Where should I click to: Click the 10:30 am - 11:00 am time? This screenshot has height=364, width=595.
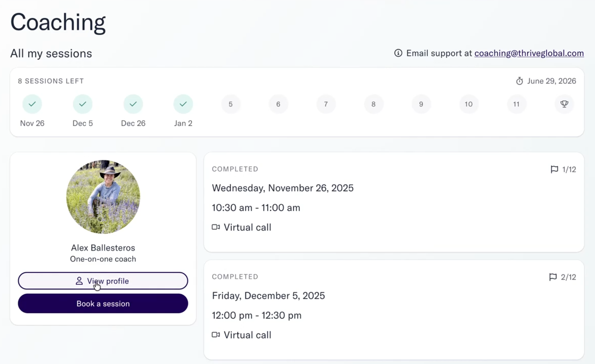(256, 208)
